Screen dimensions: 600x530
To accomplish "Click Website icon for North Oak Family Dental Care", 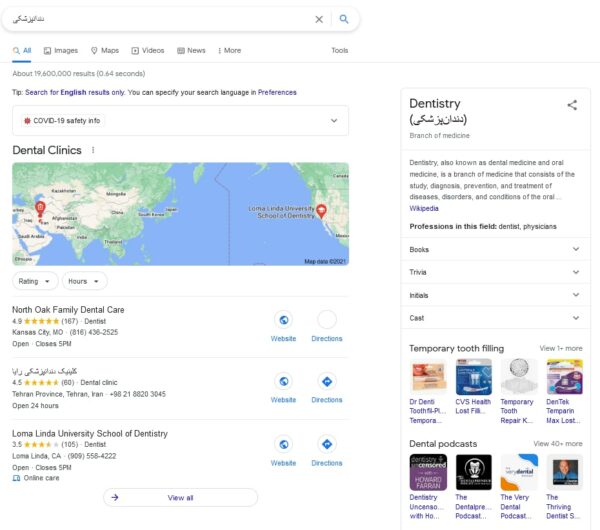I will pos(284,320).
